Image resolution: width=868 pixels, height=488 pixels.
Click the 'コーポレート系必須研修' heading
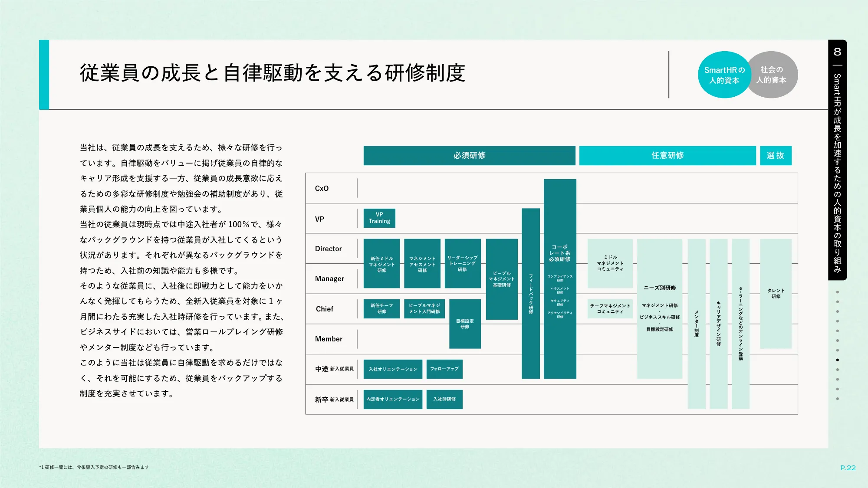coord(559,253)
